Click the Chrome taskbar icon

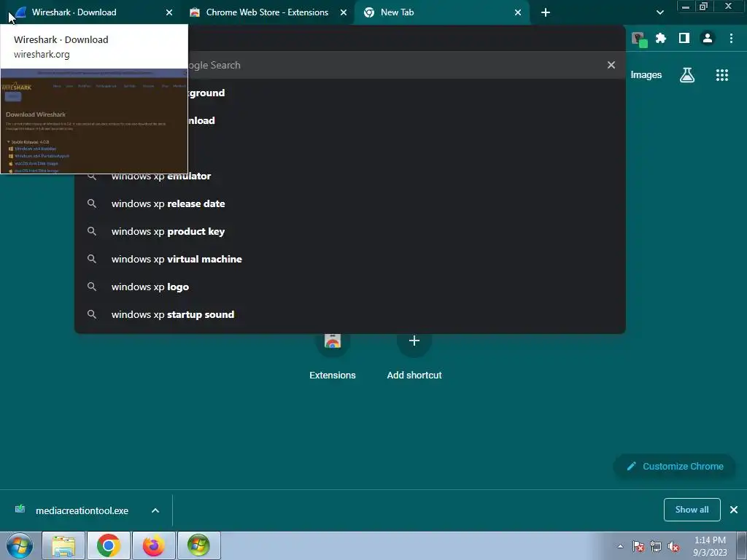coord(109,545)
